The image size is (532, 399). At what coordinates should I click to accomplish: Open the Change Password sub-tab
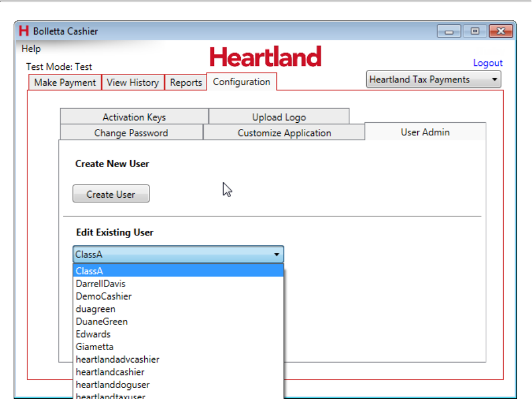[131, 132]
